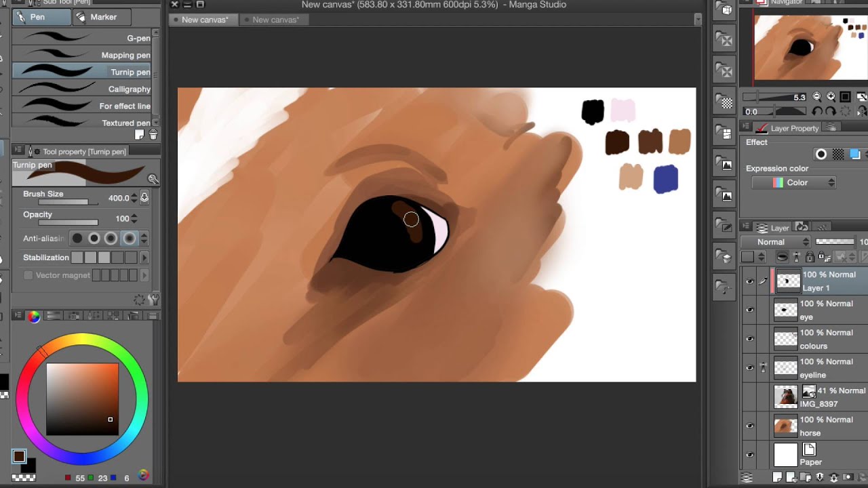
Task: Zoom in in the Navigator
Action: tap(831, 97)
